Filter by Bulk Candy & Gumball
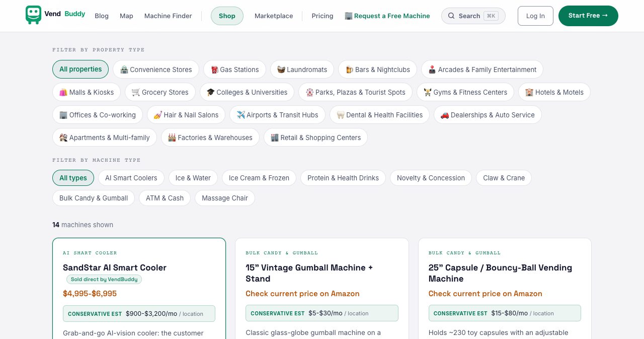Screen dimensions: 644x339 94,198
